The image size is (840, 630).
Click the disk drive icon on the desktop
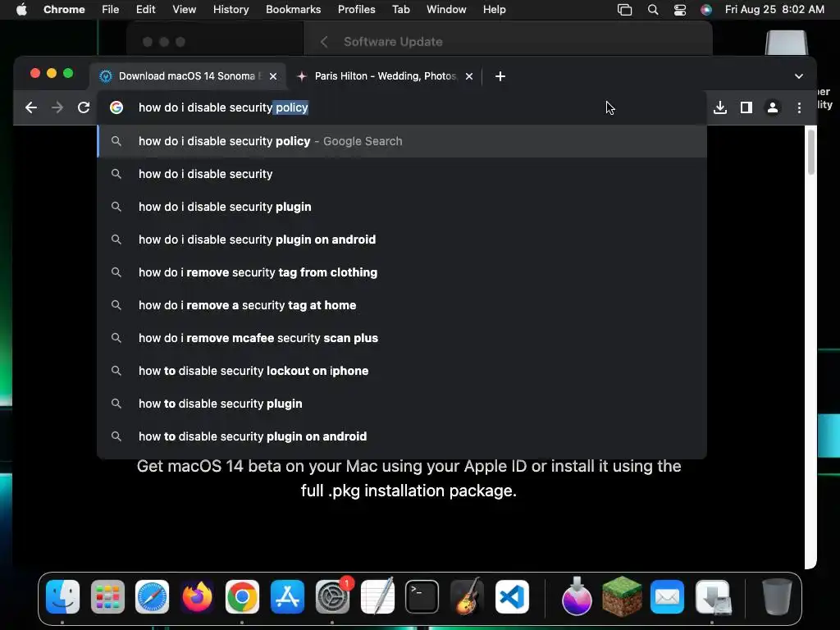point(787,43)
